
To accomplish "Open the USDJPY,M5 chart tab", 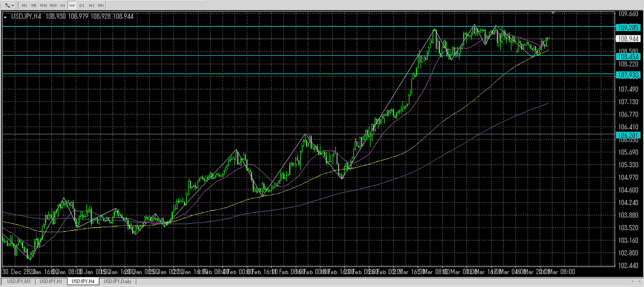I will point(19,281).
